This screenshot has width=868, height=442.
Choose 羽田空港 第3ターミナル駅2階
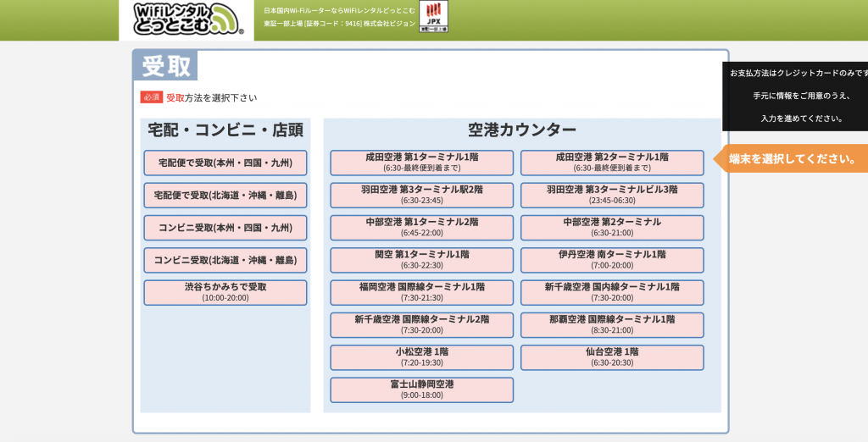click(421, 195)
